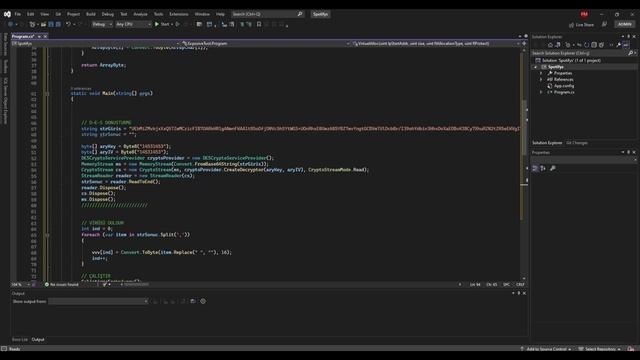Click the feedback icon next to Live Share
The image size is (640, 360).
604,24
